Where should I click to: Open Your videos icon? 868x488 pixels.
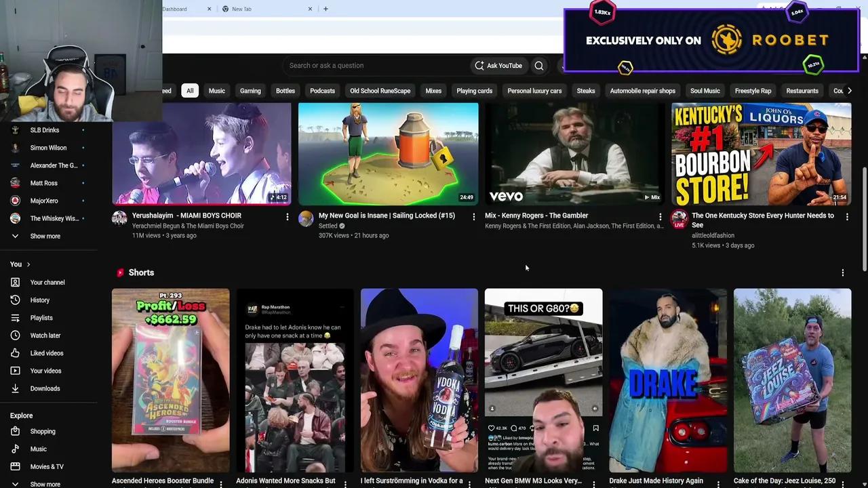click(x=15, y=371)
